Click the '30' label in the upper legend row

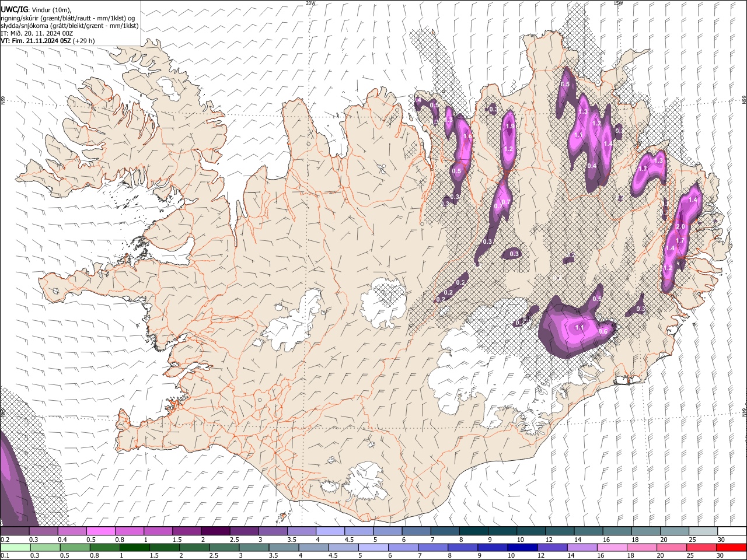[x=721, y=540]
